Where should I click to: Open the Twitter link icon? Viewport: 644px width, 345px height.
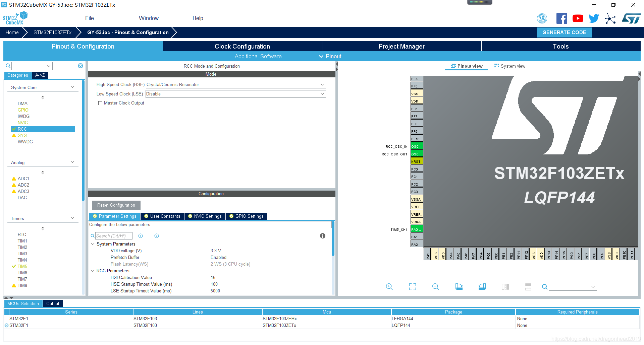[594, 18]
